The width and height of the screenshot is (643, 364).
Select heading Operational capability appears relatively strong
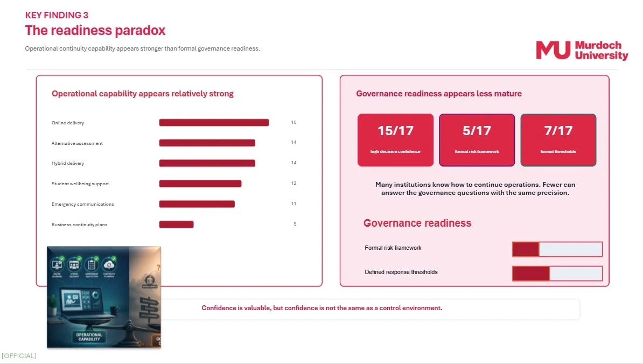tap(143, 94)
